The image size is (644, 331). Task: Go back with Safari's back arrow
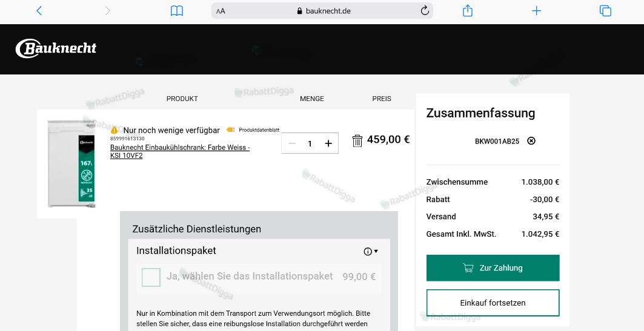[x=39, y=11]
